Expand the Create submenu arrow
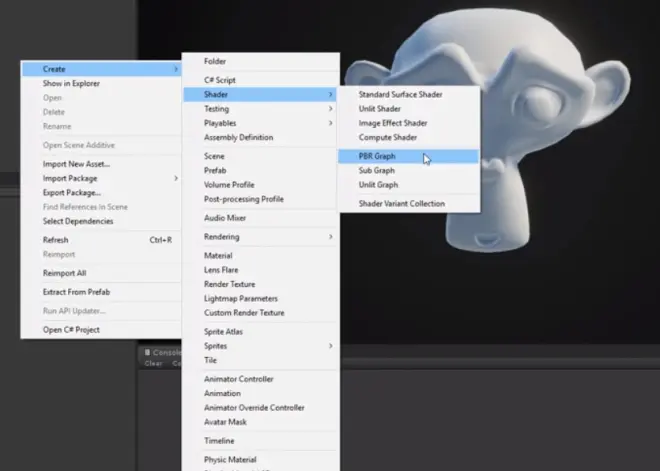Viewport: 660px width, 471px height. pyautogui.click(x=176, y=69)
